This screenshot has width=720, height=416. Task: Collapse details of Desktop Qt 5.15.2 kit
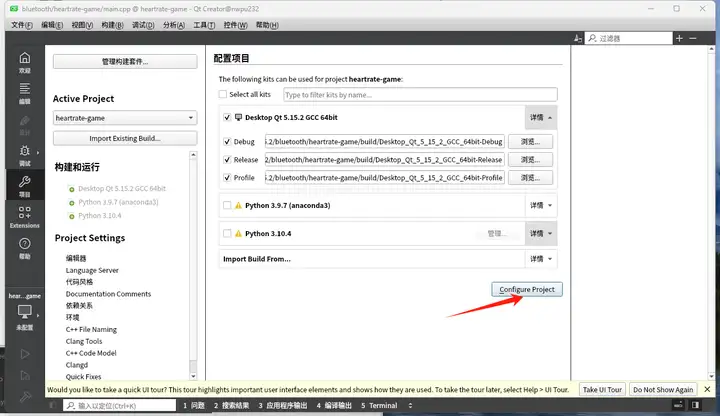pyautogui.click(x=541, y=118)
